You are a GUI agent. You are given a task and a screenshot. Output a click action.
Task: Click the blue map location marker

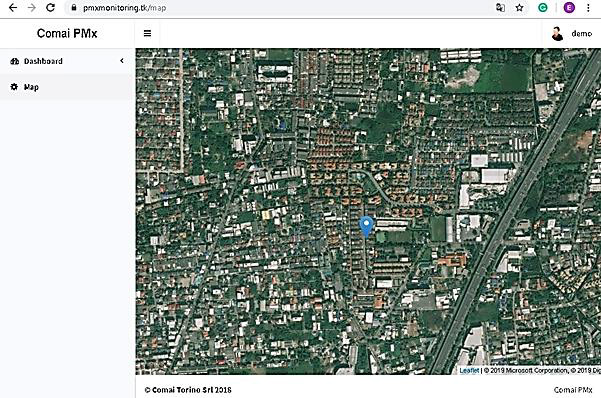point(366,226)
